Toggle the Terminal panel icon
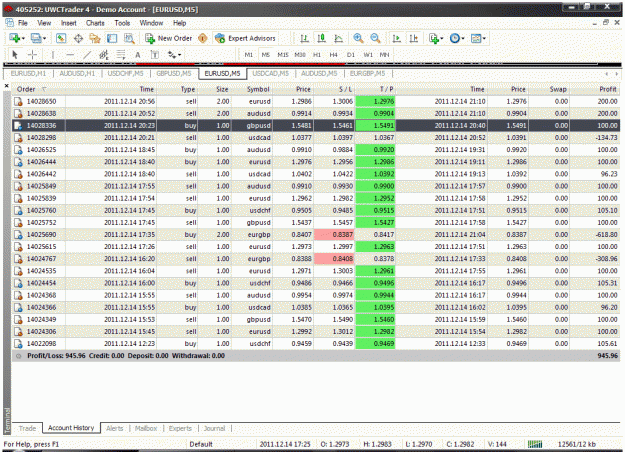Screen dimensions: 625x452 (112, 38)
